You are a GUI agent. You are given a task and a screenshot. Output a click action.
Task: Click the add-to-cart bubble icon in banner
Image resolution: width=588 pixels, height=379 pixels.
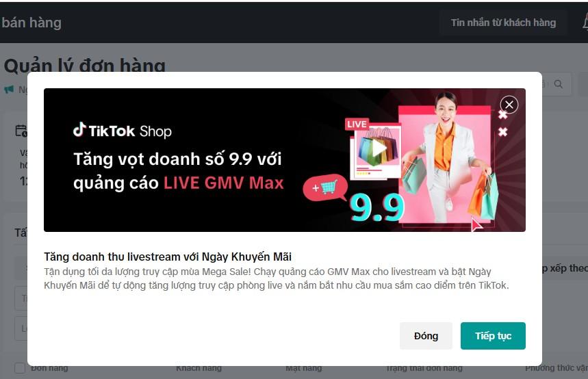[x=325, y=187]
